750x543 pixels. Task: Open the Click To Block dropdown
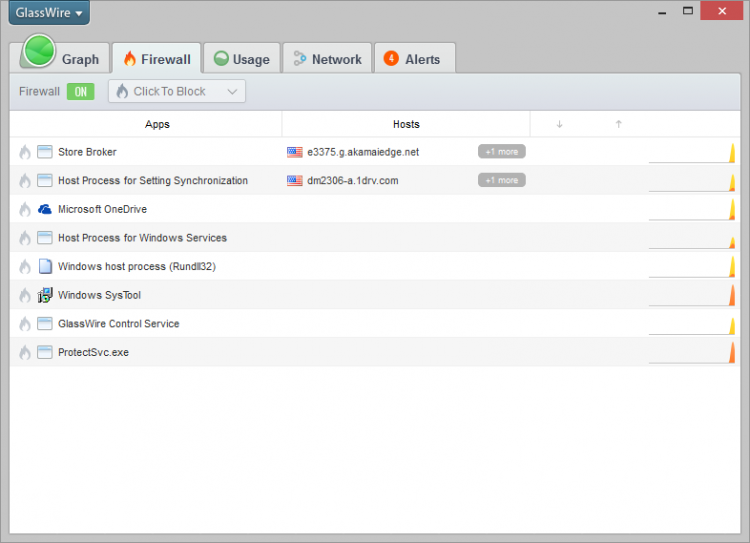coord(177,91)
